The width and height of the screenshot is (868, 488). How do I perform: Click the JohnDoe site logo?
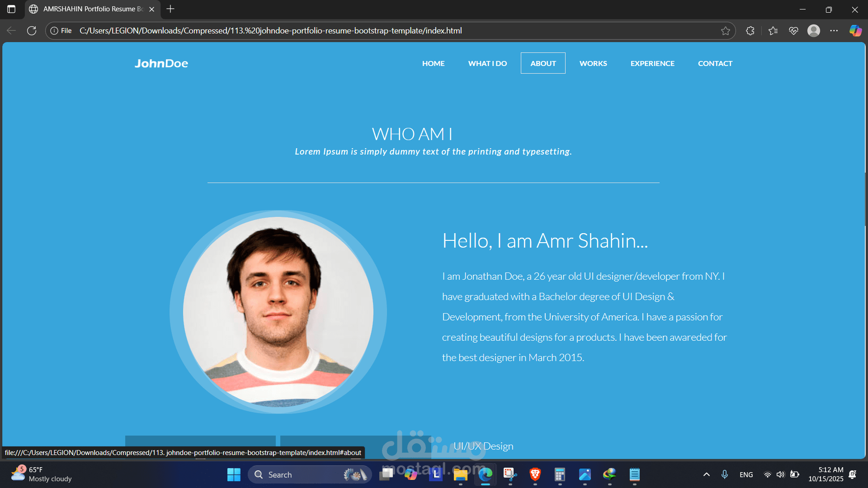click(161, 63)
